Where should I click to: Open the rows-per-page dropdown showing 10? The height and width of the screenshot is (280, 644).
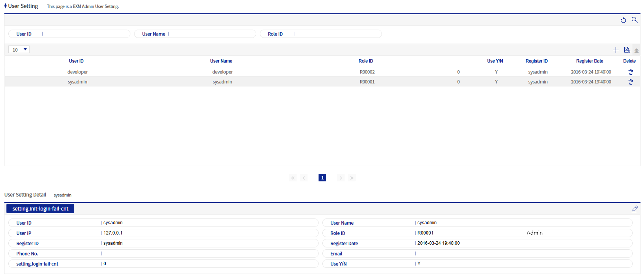[19, 50]
